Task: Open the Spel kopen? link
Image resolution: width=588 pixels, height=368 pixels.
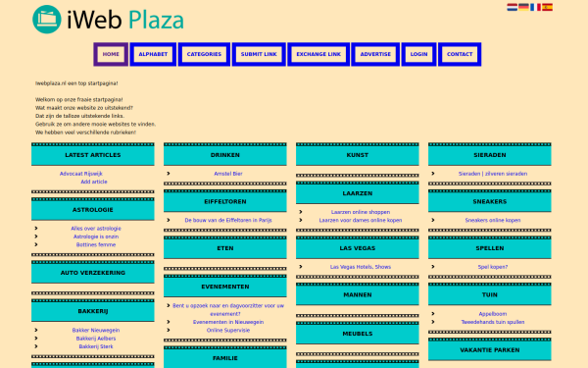Action: point(493,267)
